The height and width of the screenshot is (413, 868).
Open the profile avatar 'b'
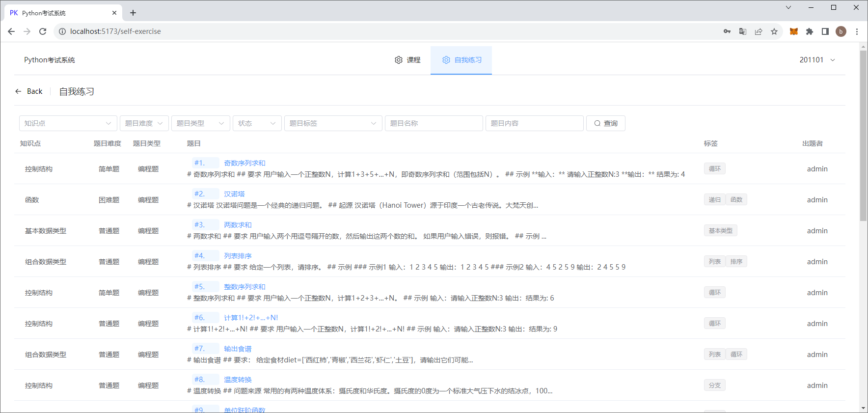pyautogui.click(x=841, y=31)
